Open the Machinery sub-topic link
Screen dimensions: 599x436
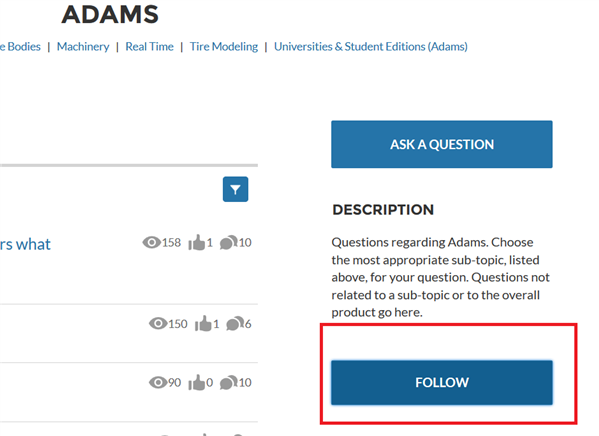pyautogui.click(x=83, y=47)
